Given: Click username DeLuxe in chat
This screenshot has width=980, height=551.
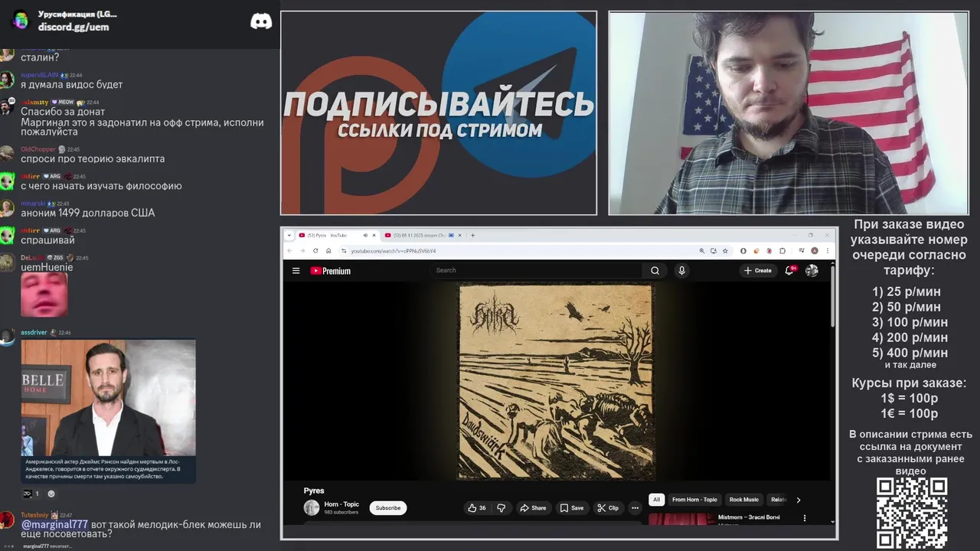Looking at the screenshot, I should coord(32,257).
